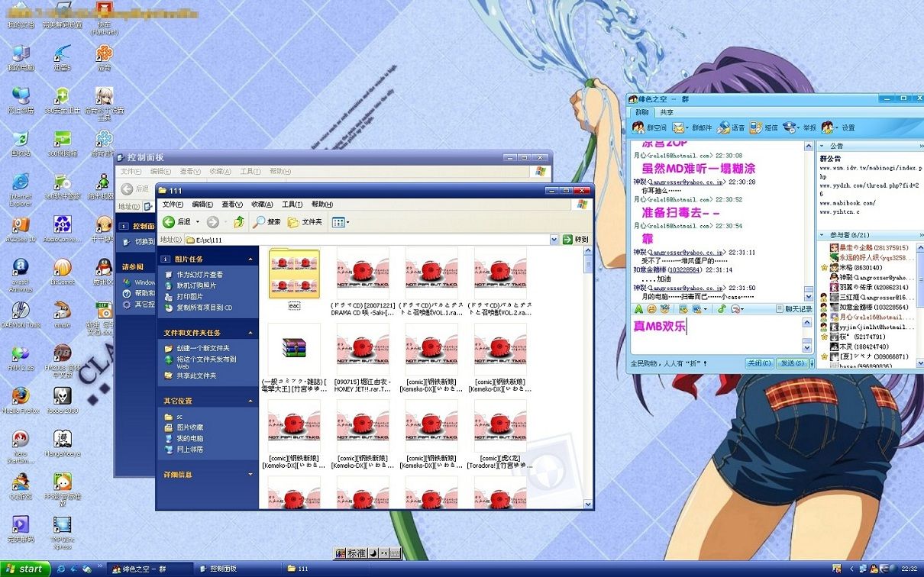Image resolution: width=924 pixels, height=577 pixels.
Task: Switch to the 群聊 tab in QQ group window
Action: click(x=641, y=112)
